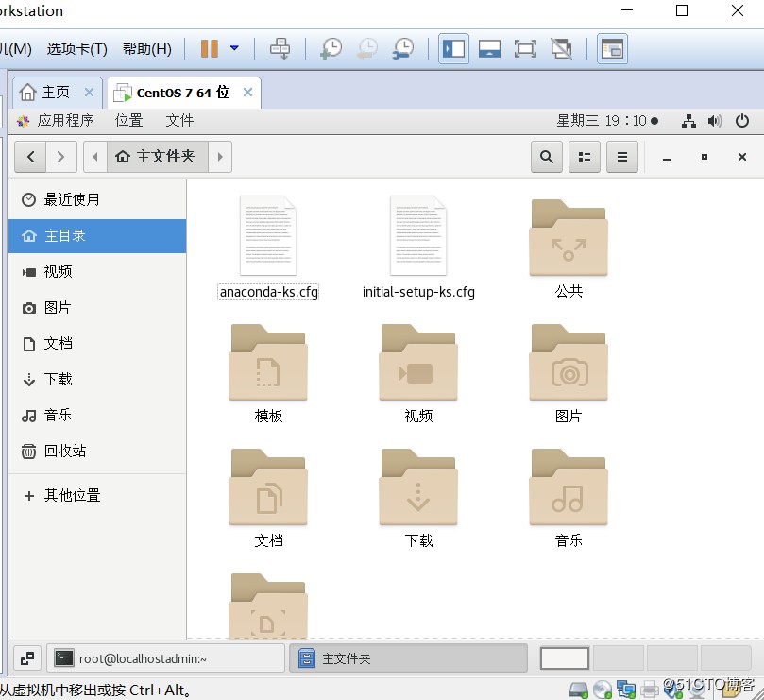This screenshot has width=764, height=700.
Task: Select the initial-setup-ks.cfg file
Action: [x=418, y=248]
